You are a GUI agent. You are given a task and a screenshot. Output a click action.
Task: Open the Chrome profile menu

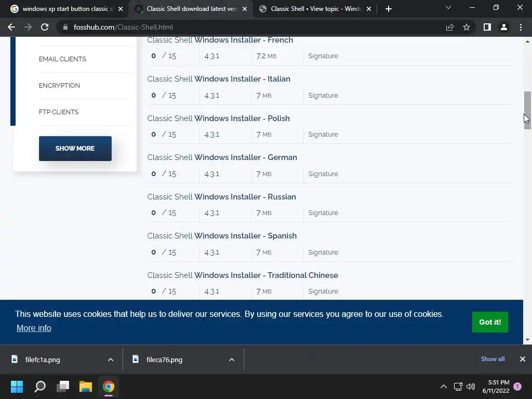coord(504,27)
